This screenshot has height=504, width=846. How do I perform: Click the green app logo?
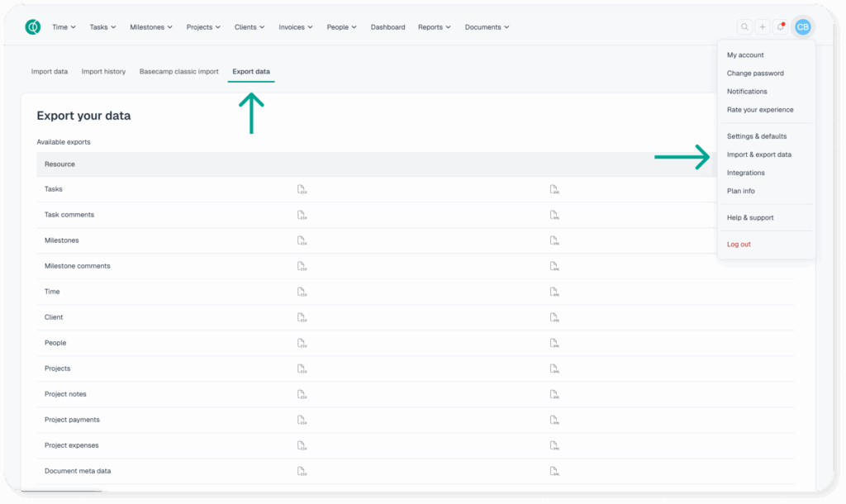33,27
